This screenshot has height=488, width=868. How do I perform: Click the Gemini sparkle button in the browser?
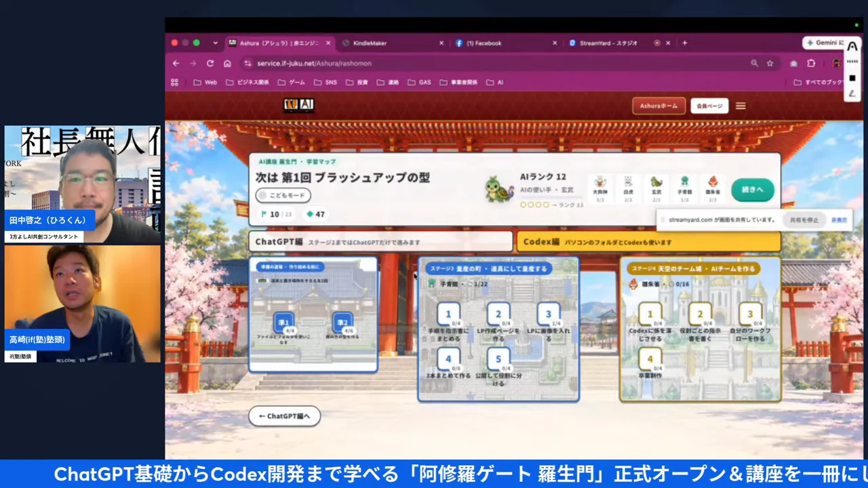click(x=823, y=43)
